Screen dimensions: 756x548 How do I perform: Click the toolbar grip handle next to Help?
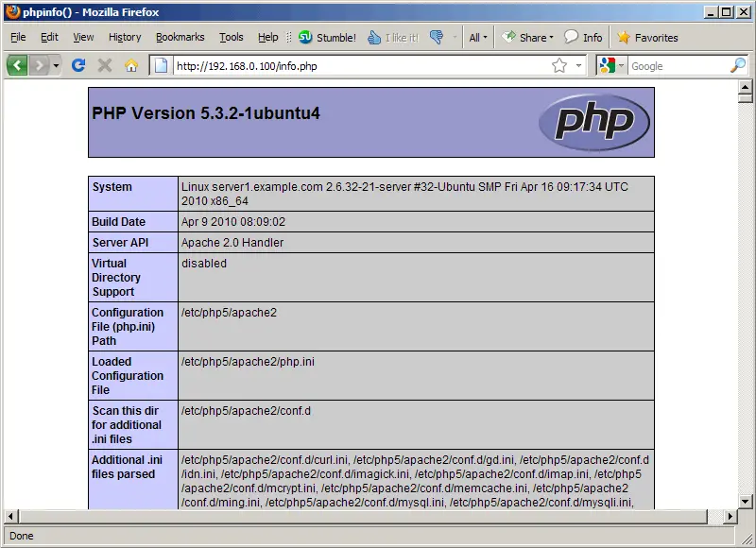tap(289, 37)
